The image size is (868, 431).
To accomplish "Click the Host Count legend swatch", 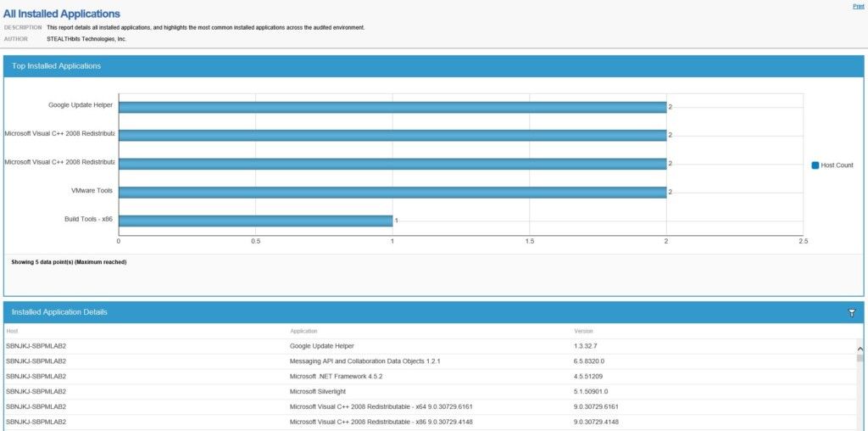I will tap(815, 165).
